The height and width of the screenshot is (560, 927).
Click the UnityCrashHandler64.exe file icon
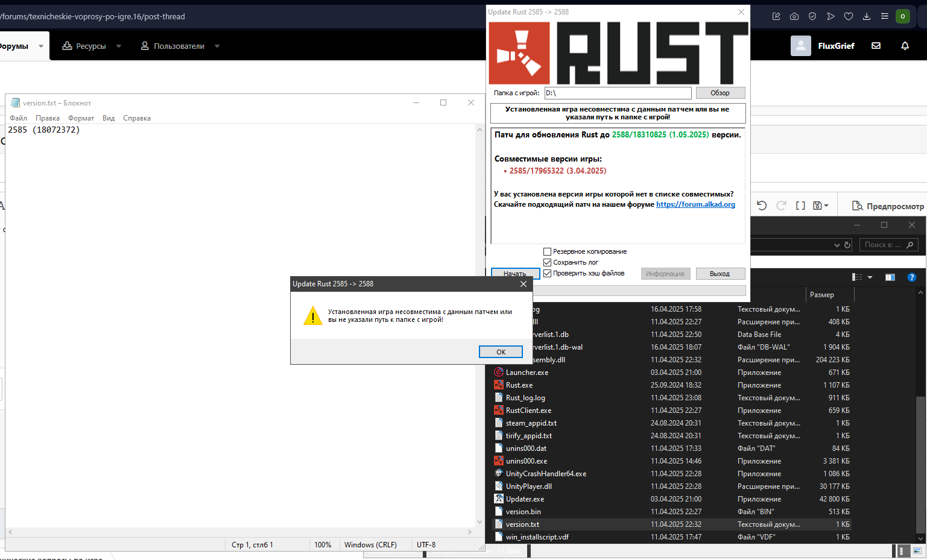[499, 473]
